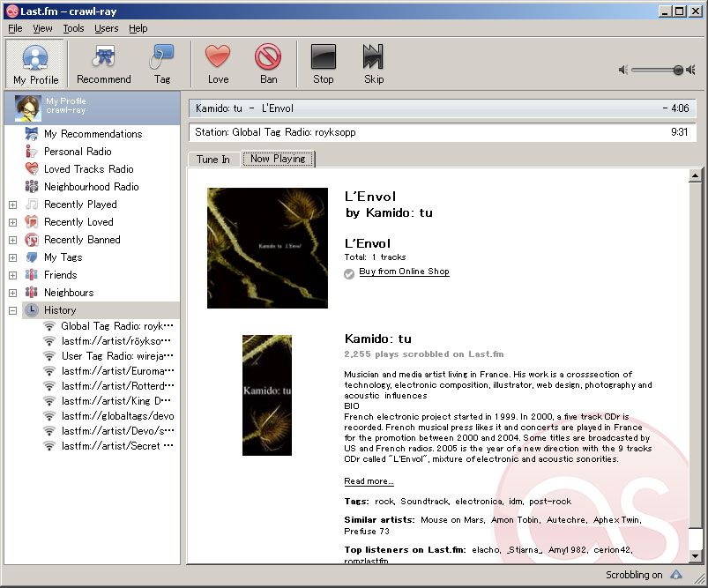Switch to the Tune In tab

click(213, 160)
